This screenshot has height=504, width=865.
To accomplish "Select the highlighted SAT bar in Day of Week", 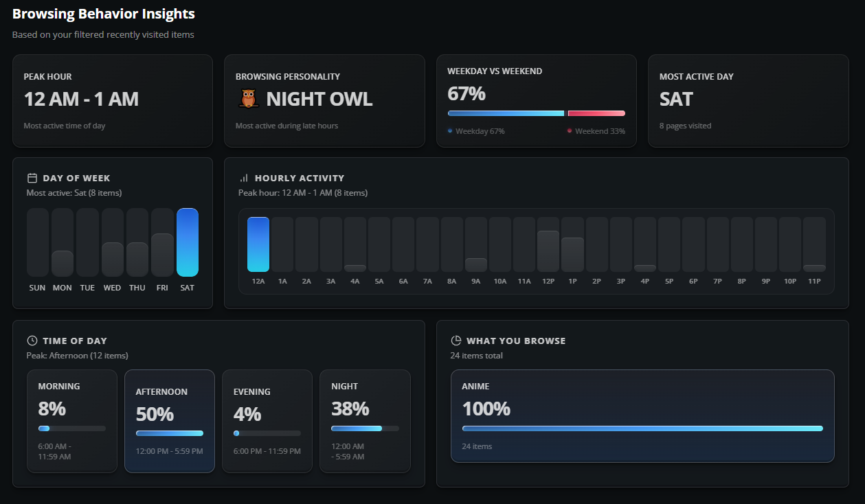I will point(187,242).
